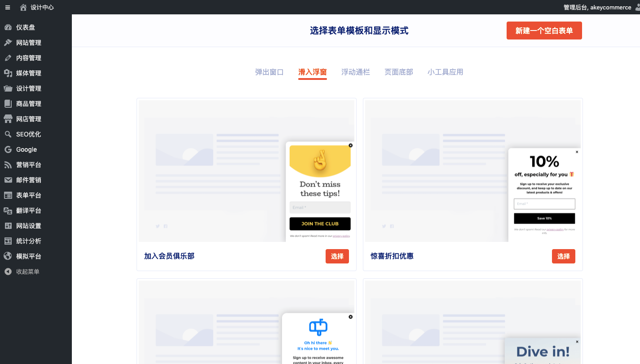This screenshot has height=364, width=640.
Task: Click the 加入会员俱乐部 template preview
Action: pyautogui.click(x=247, y=171)
